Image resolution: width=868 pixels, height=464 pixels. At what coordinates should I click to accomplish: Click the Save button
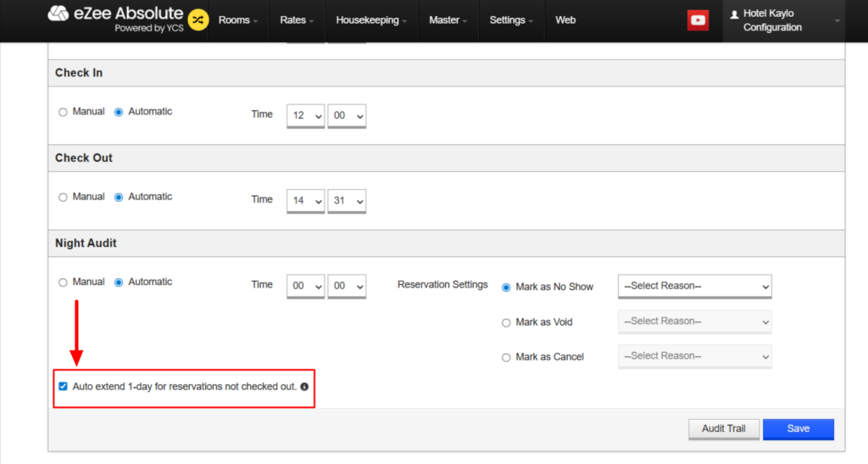[x=798, y=429]
